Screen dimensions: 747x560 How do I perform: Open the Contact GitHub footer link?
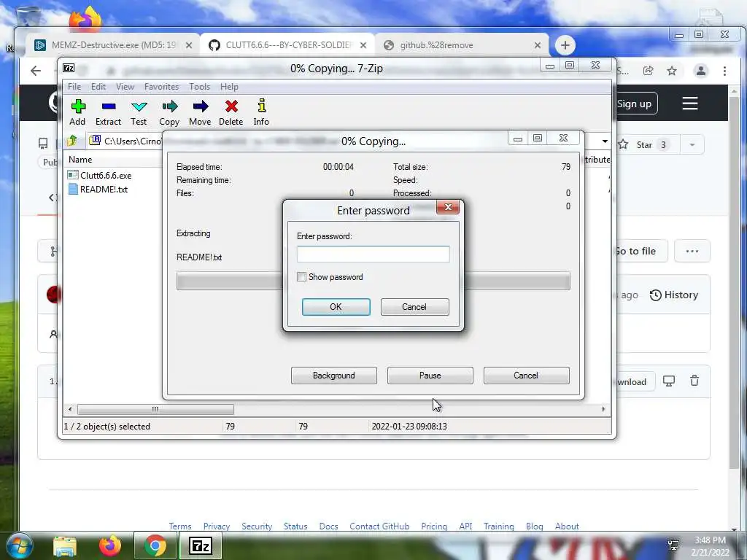(379, 526)
